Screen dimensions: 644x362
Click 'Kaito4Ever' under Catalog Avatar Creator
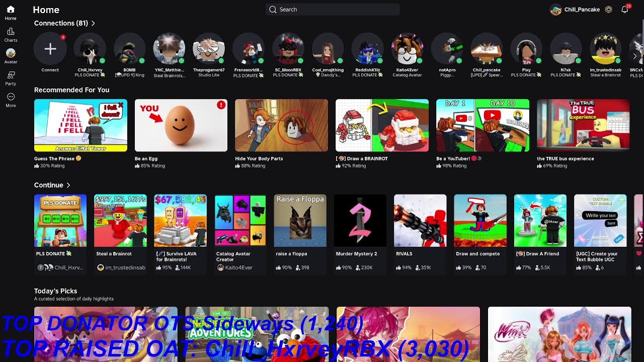tap(239, 268)
